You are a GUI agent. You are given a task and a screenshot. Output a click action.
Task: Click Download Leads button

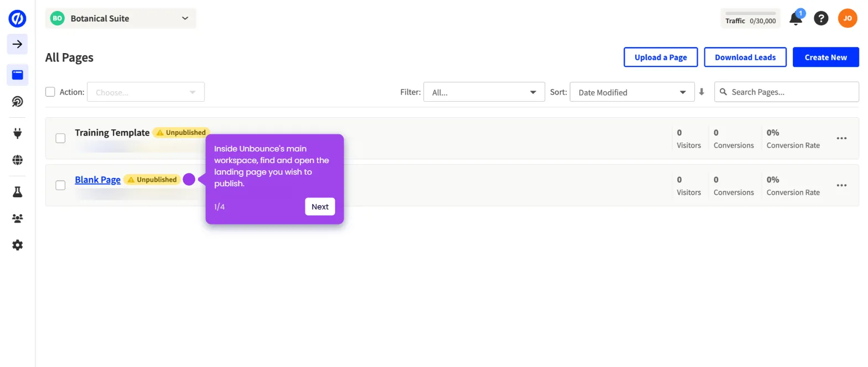745,57
